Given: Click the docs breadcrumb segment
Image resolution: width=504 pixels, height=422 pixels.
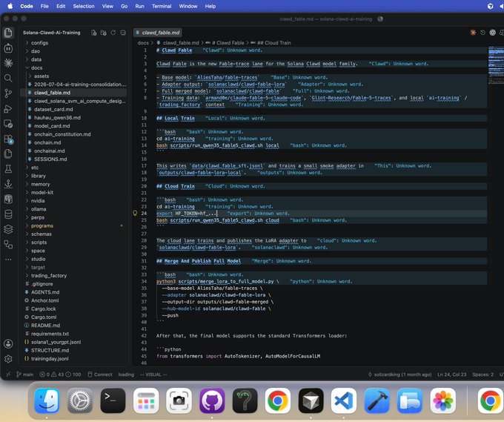Looking at the screenshot, I should (143, 43).
